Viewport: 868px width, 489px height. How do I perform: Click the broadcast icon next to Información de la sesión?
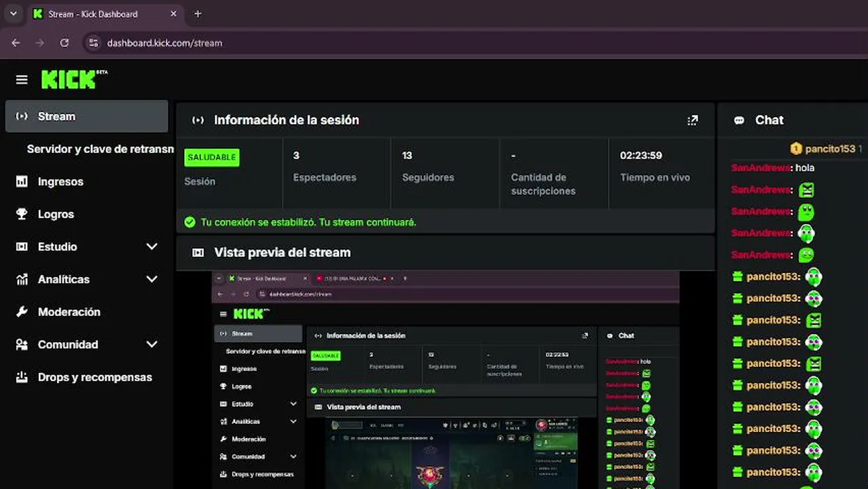(x=198, y=120)
